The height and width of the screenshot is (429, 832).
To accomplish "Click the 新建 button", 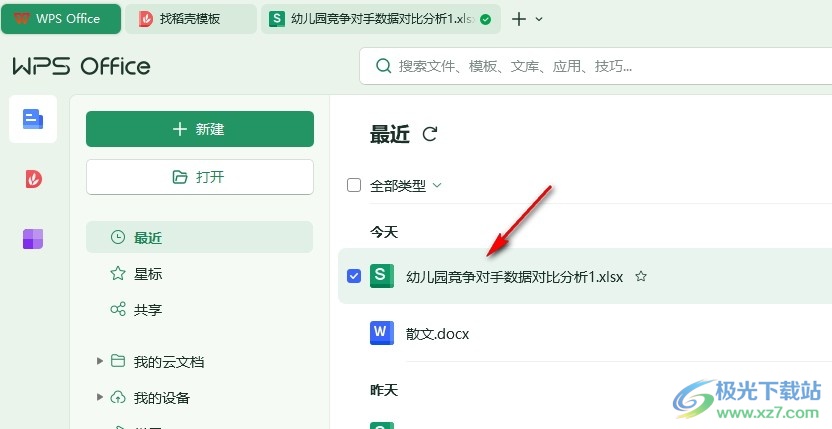I will point(200,129).
